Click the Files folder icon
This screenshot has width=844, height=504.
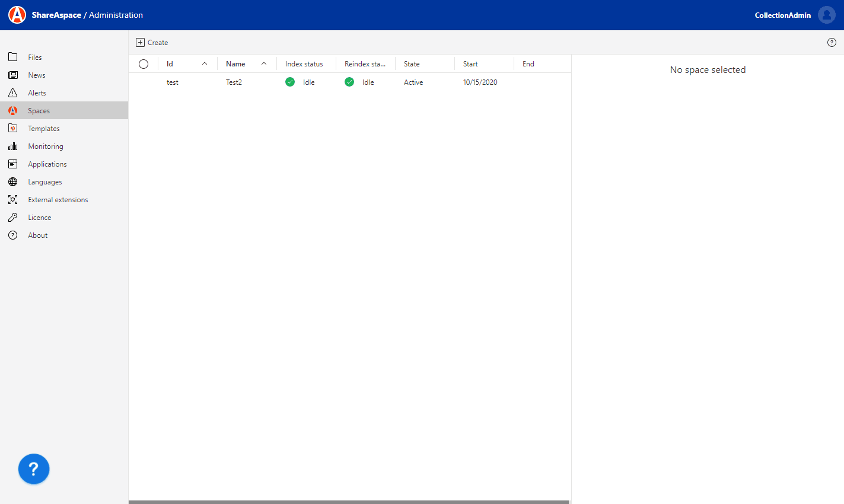(x=12, y=58)
